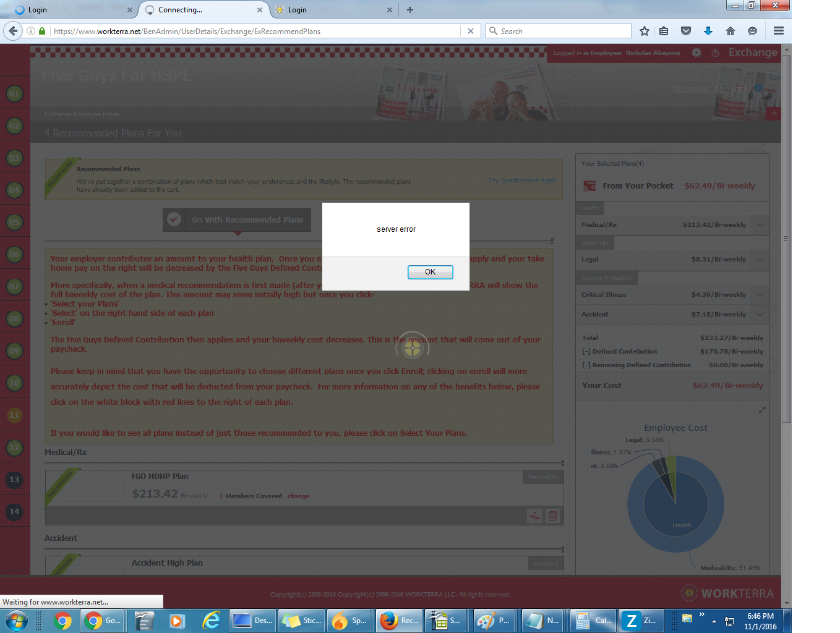Click Go With Recommended Plans button
Image resolution: width=840 pixels, height=633 pixels.
pos(237,219)
